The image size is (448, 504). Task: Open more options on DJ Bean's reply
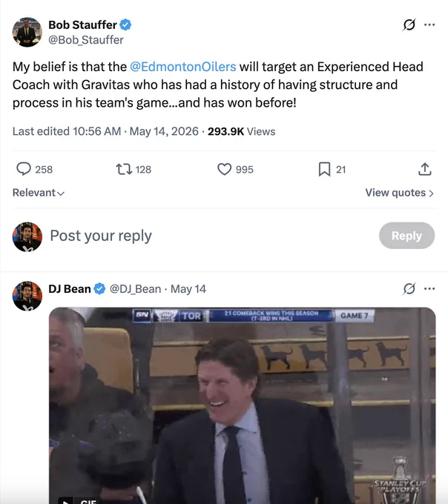[x=429, y=288]
